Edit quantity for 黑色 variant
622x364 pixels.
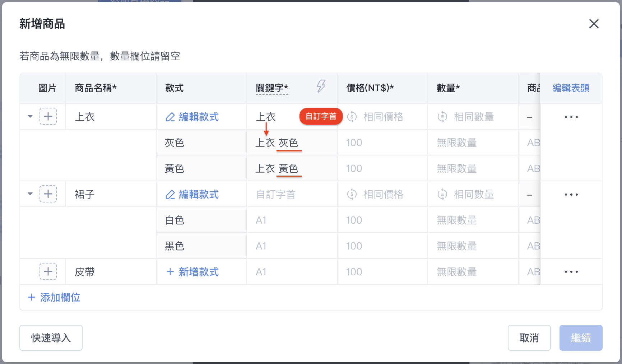pos(473,246)
